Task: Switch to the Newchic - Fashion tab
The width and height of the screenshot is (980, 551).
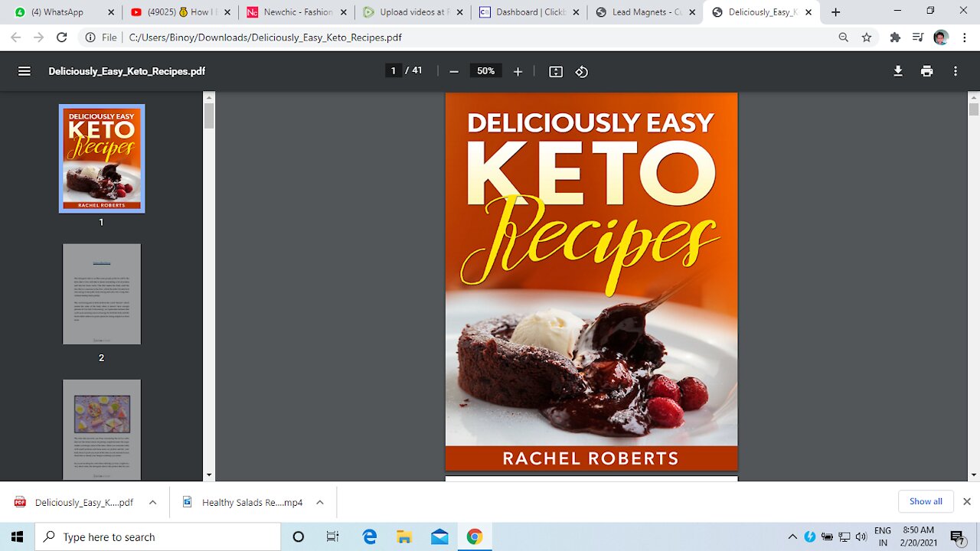Action: 295,12
